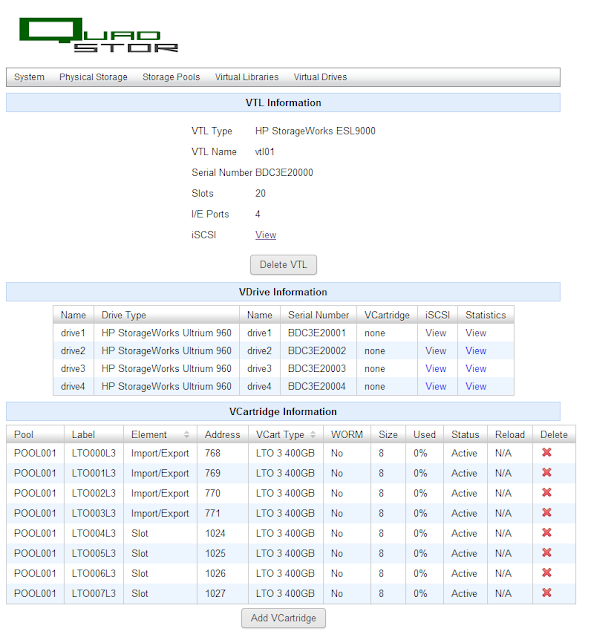Click the Reload column header
This screenshot has width=591, height=640.
510,435
